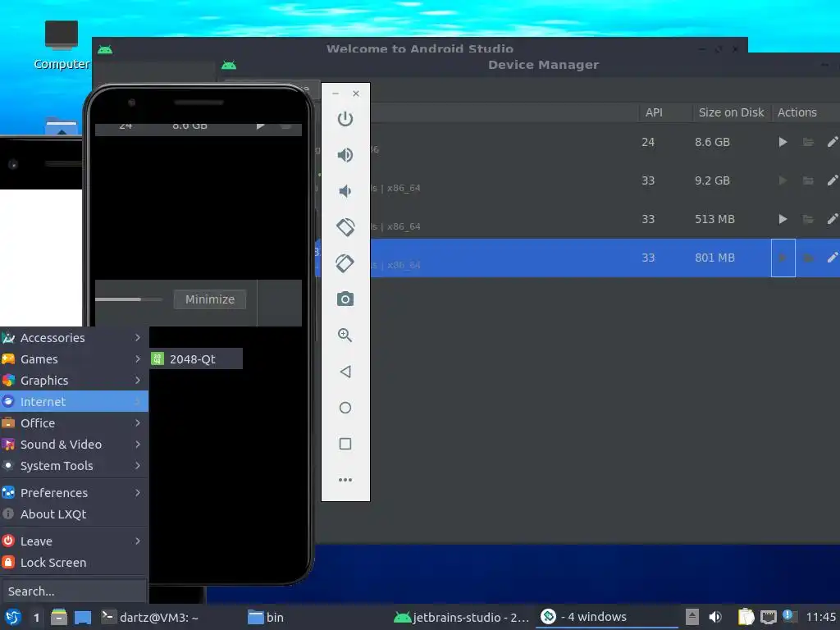Launch 2048-Qt from the Games submenu
The image size is (840, 630).
(x=195, y=359)
